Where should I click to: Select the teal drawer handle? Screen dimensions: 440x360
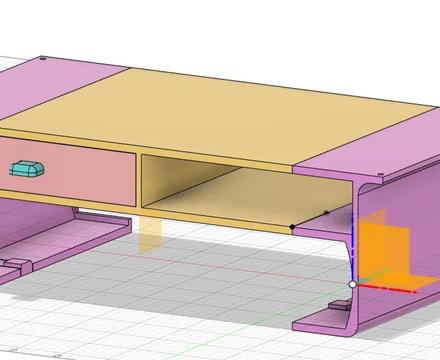point(27,169)
